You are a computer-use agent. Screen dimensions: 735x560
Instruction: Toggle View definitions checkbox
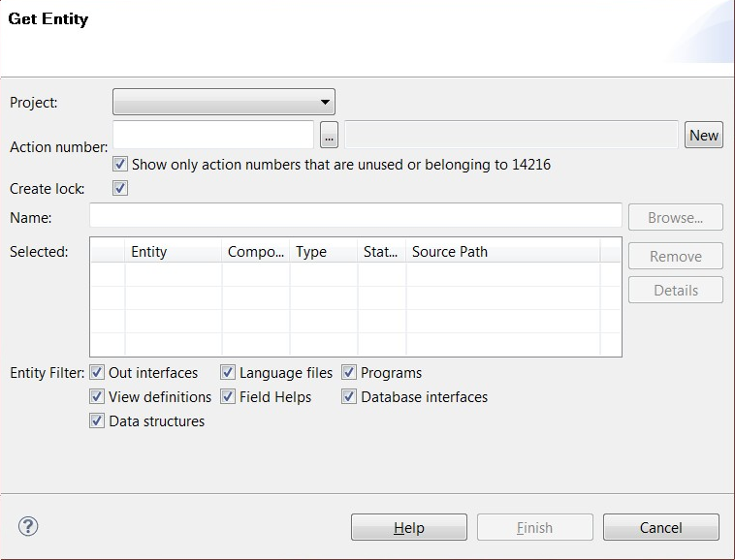pyautogui.click(x=97, y=397)
